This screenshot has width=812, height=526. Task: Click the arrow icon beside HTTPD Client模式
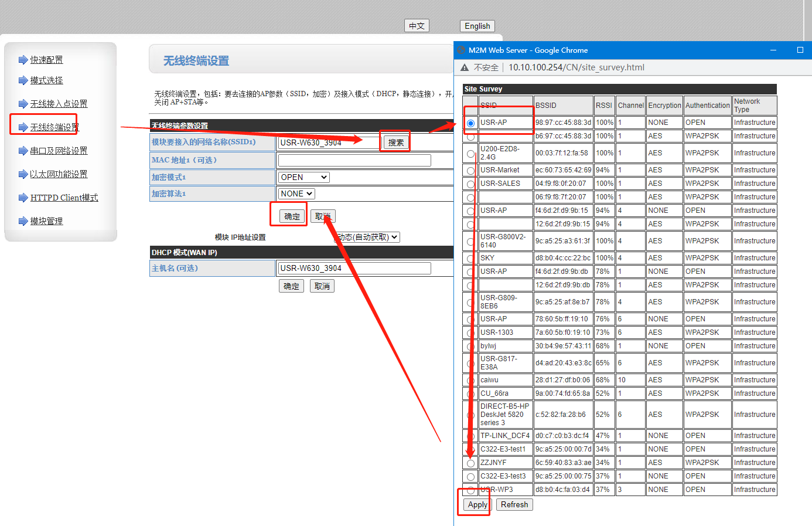23,198
